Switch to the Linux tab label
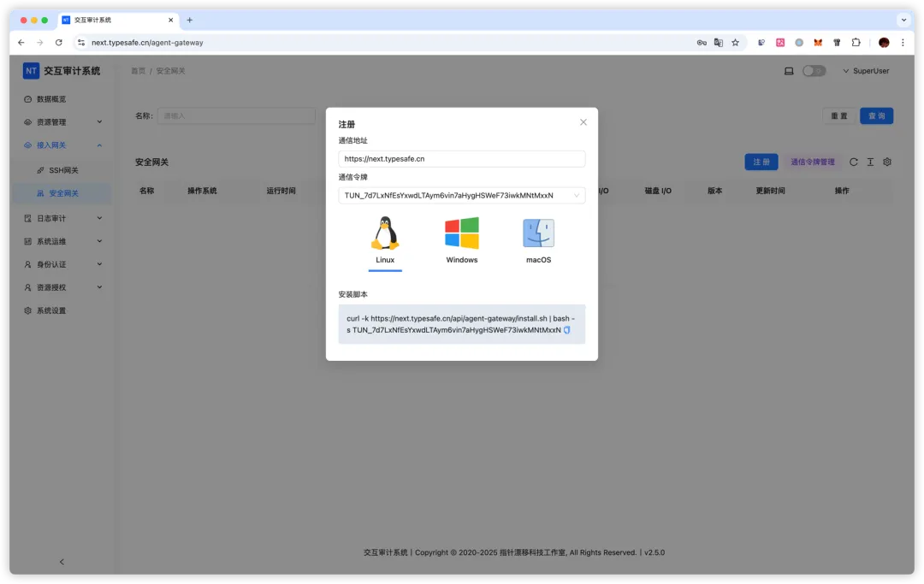This screenshot has width=924, height=584. pyautogui.click(x=385, y=260)
